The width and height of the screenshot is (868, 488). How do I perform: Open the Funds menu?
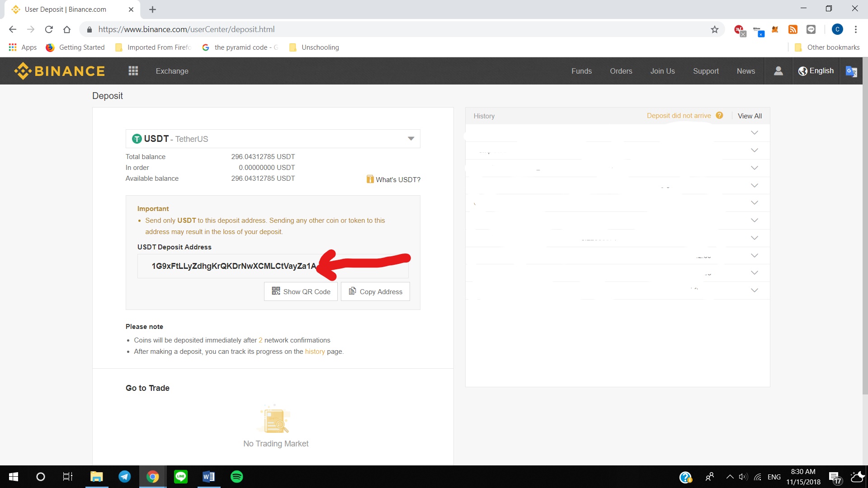coord(581,71)
